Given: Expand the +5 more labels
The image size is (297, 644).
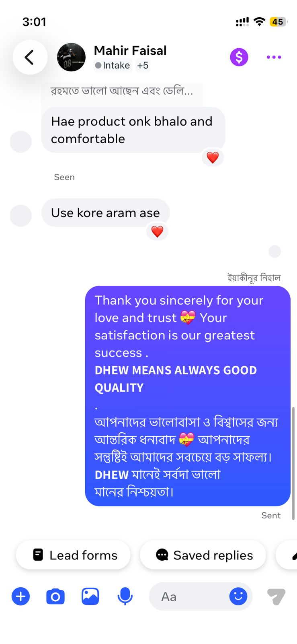Looking at the screenshot, I should click(143, 65).
